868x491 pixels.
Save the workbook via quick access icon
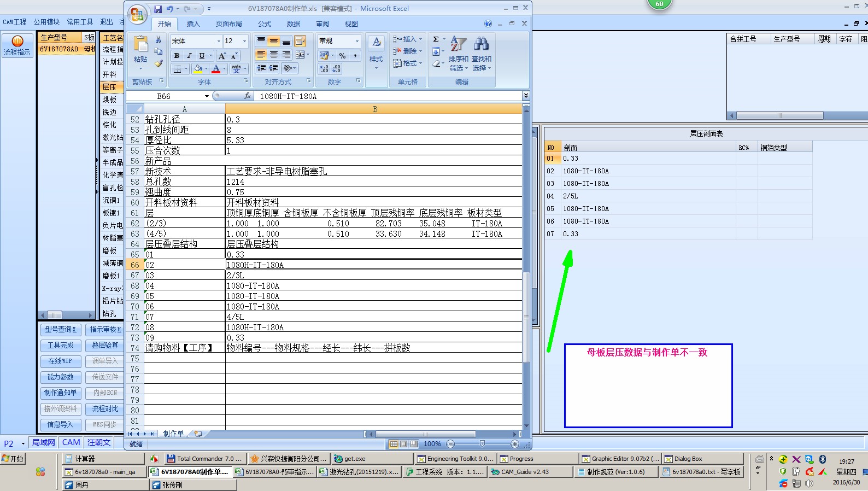tap(158, 9)
